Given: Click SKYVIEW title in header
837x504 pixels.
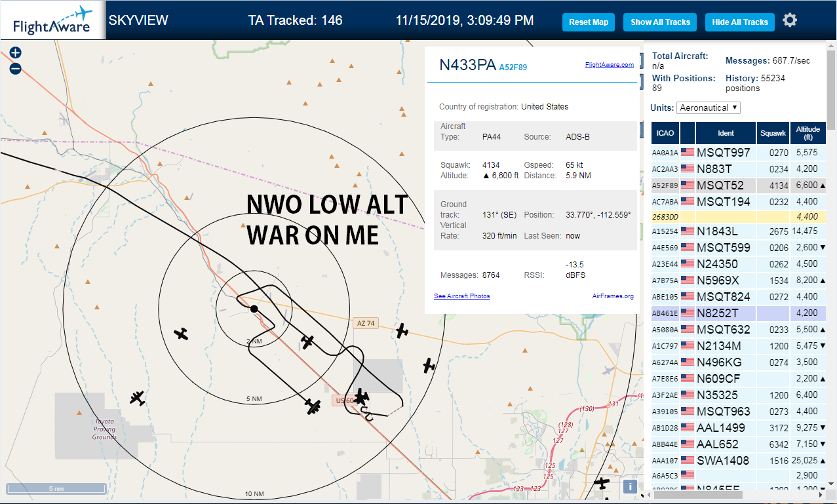Looking at the screenshot, I should [138, 20].
